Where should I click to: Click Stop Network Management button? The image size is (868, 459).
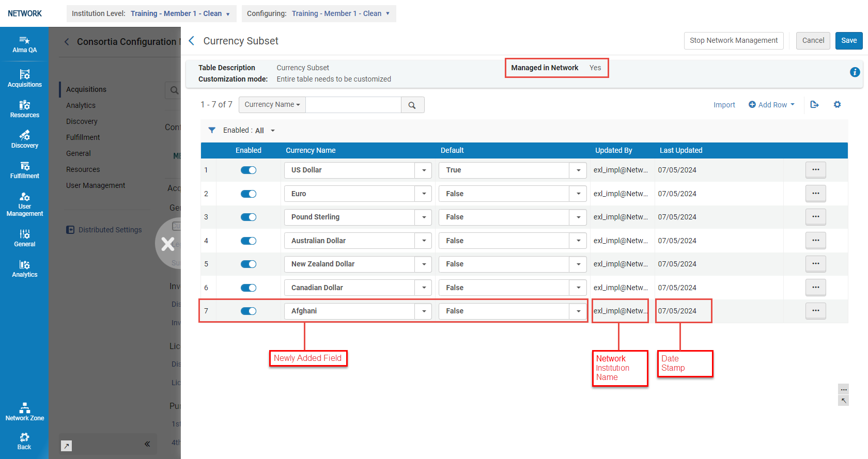(733, 41)
